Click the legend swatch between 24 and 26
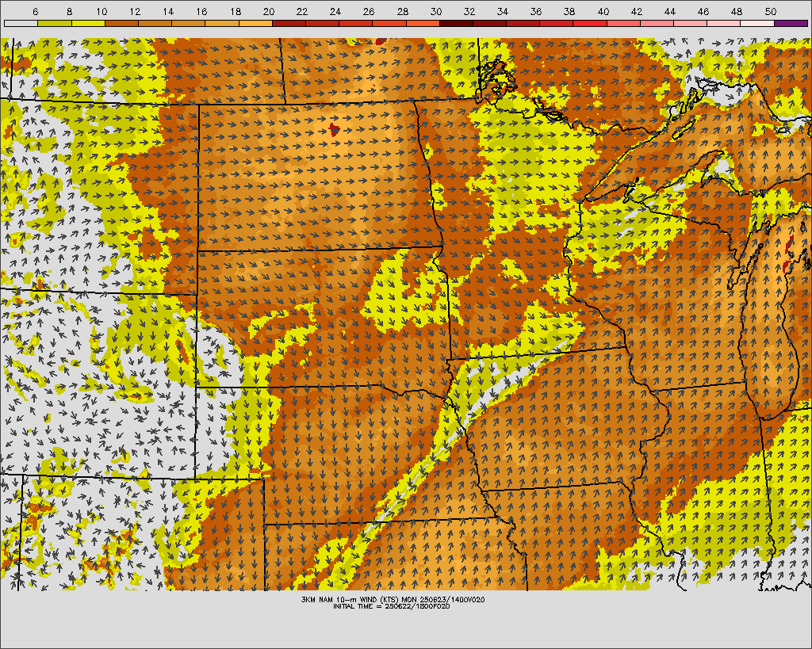Screen dimensions: 812x649 pyautogui.click(x=356, y=23)
